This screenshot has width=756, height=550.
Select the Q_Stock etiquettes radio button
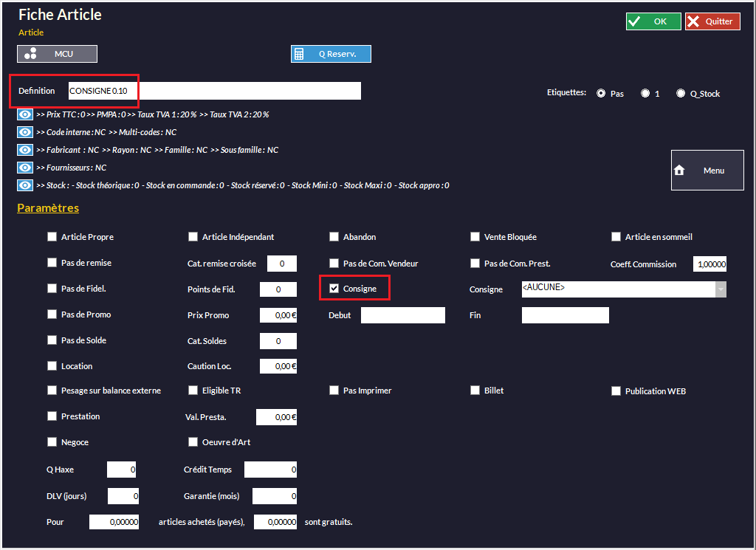pos(681,94)
